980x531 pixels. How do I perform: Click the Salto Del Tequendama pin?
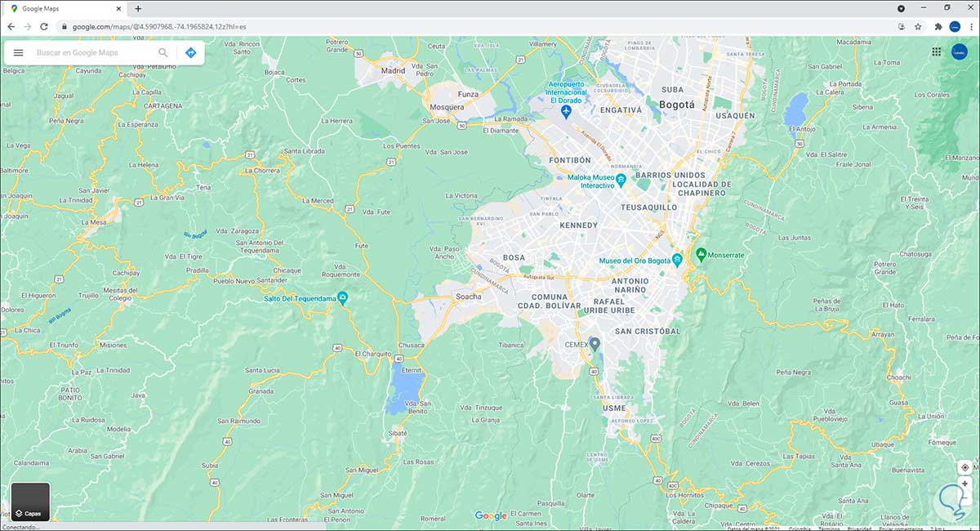(343, 298)
